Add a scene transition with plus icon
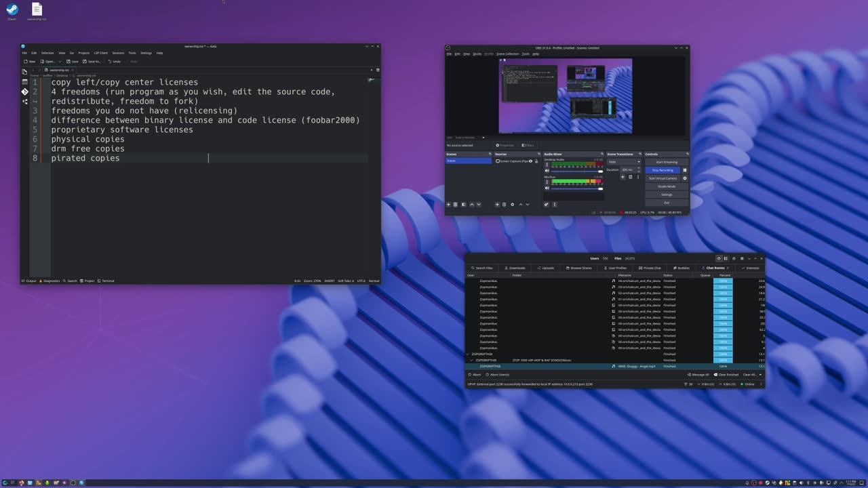Screen dimensions: 868x488 click(x=623, y=177)
